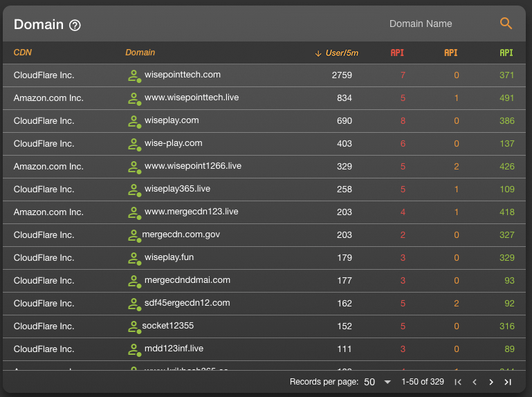Sort by the red API column header
Image resolution: width=532 pixels, height=397 pixels.
397,53
